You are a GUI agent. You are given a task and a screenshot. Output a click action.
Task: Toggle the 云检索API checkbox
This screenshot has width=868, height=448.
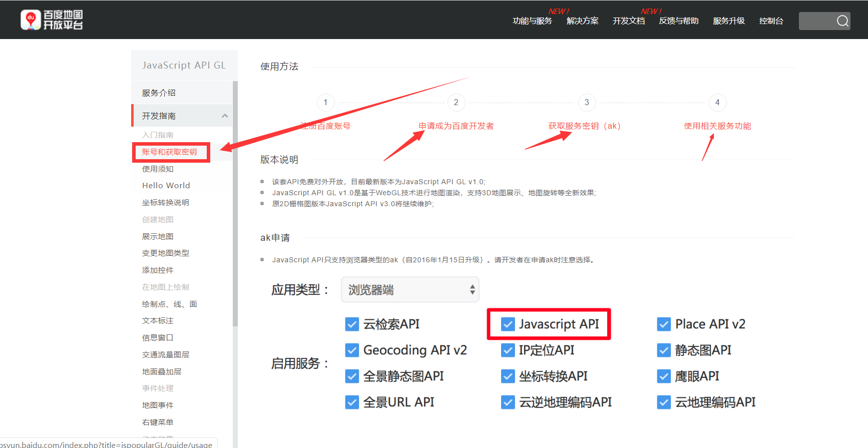[352, 324]
